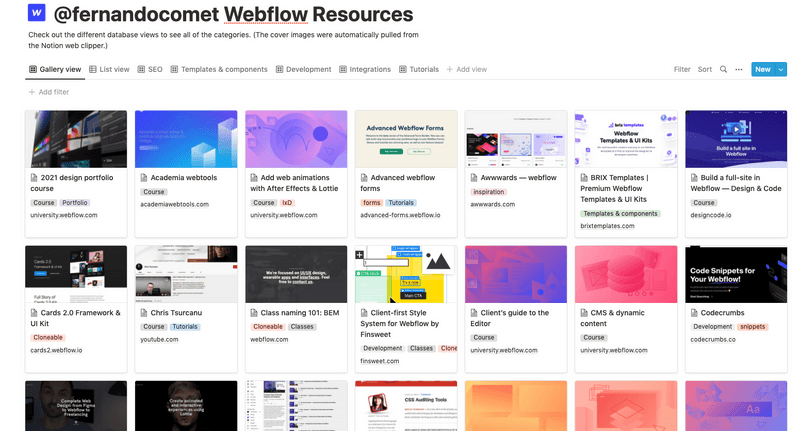
Task: Click the Gallery view grid icon
Action: pos(33,69)
